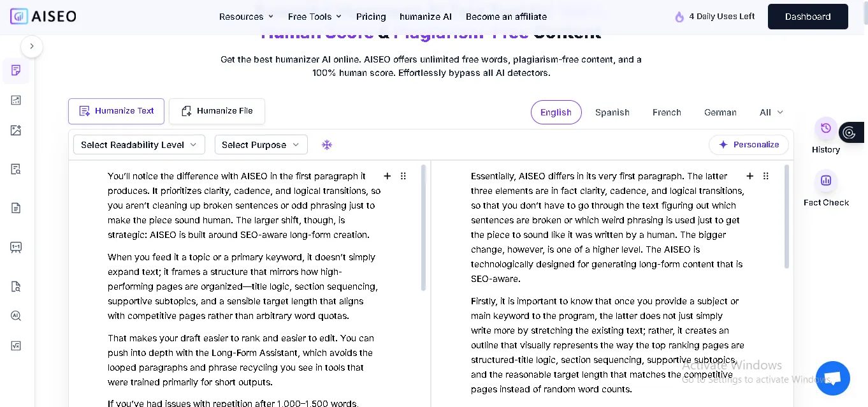The image size is (868, 407).
Task: Open the AI image generator sidebar icon
Action: pos(16,130)
